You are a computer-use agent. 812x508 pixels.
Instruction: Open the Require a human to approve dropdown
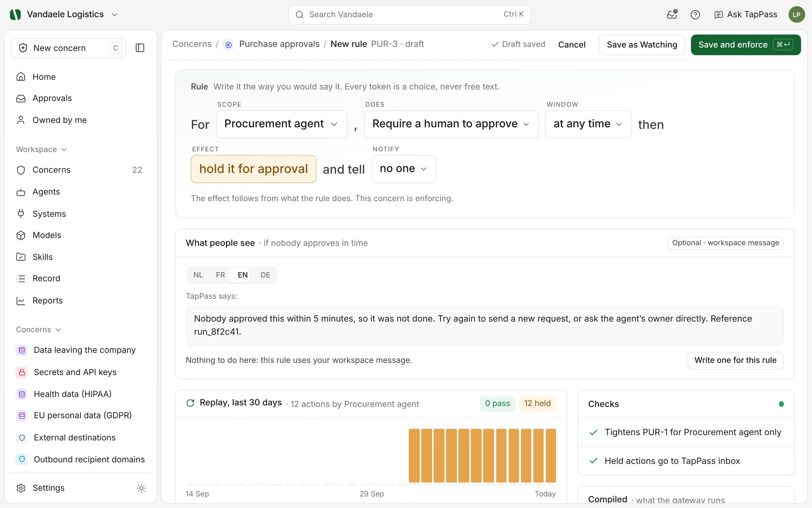(451, 124)
